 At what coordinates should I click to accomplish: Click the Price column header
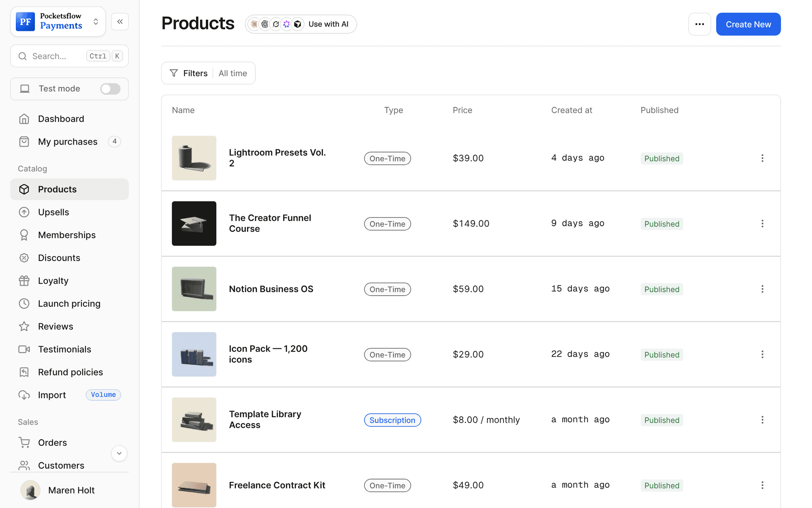(x=462, y=110)
